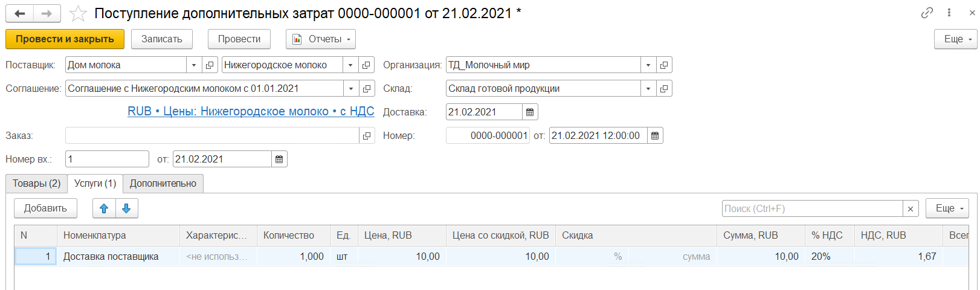The height and width of the screenshot is (290, 980).
Task: Click the Добавить button
Action: 45,208
